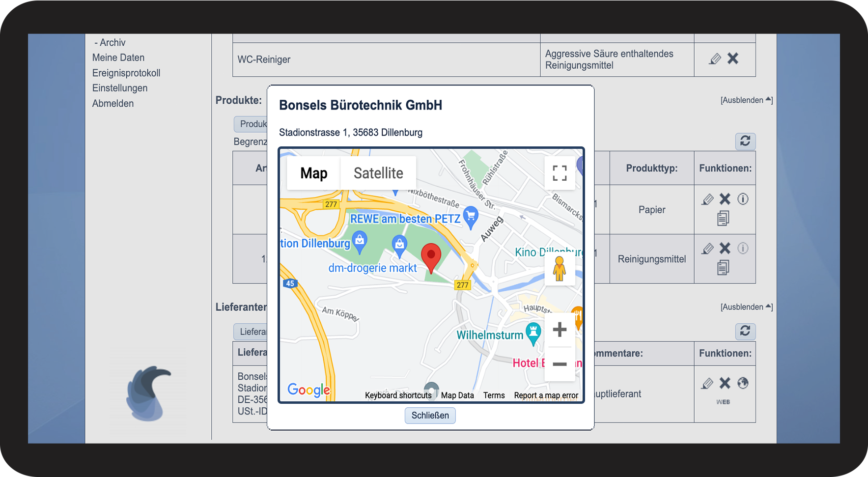Open Einstellungen in the sidebar
868x477 pixels.
click(120, 88)
